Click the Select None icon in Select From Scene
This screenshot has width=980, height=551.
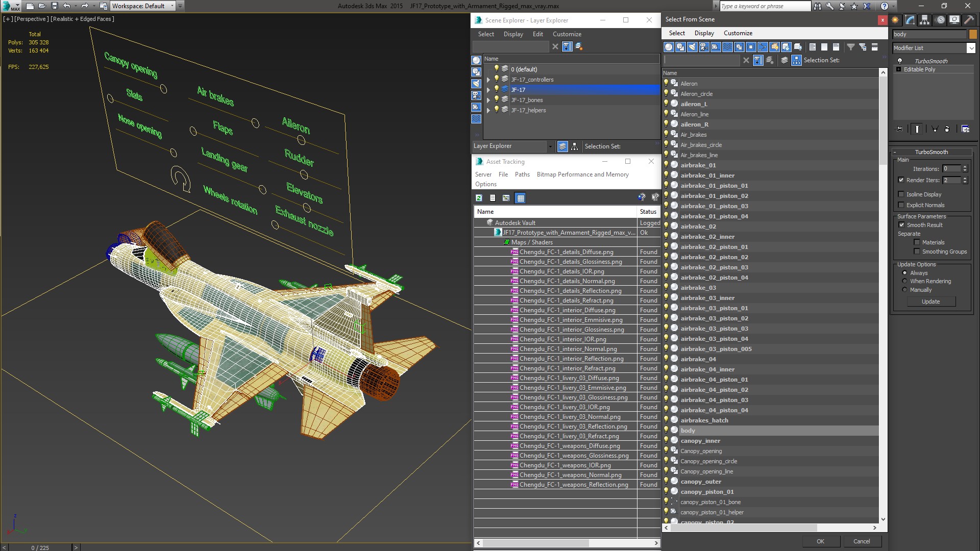click(x=824, y=47)
